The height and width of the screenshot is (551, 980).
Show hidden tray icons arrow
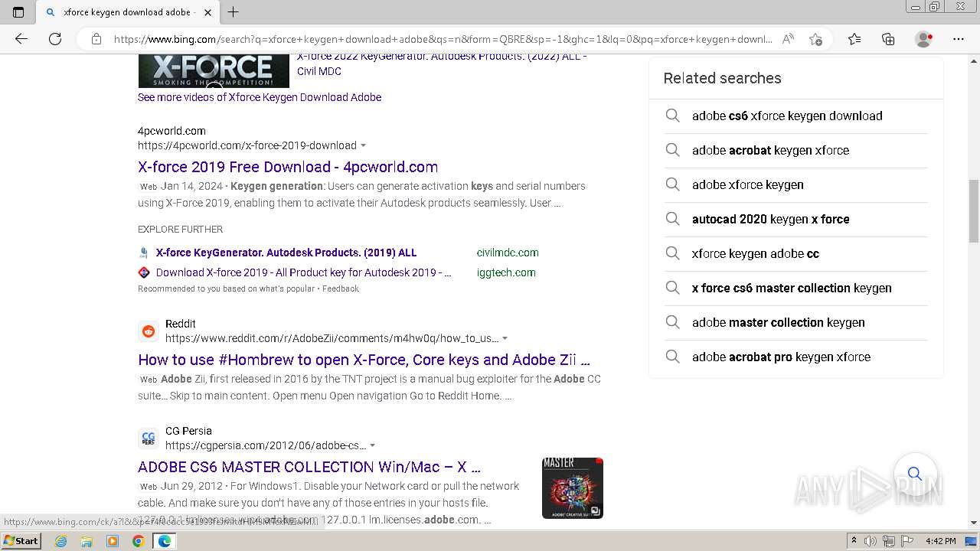point(854,541)
